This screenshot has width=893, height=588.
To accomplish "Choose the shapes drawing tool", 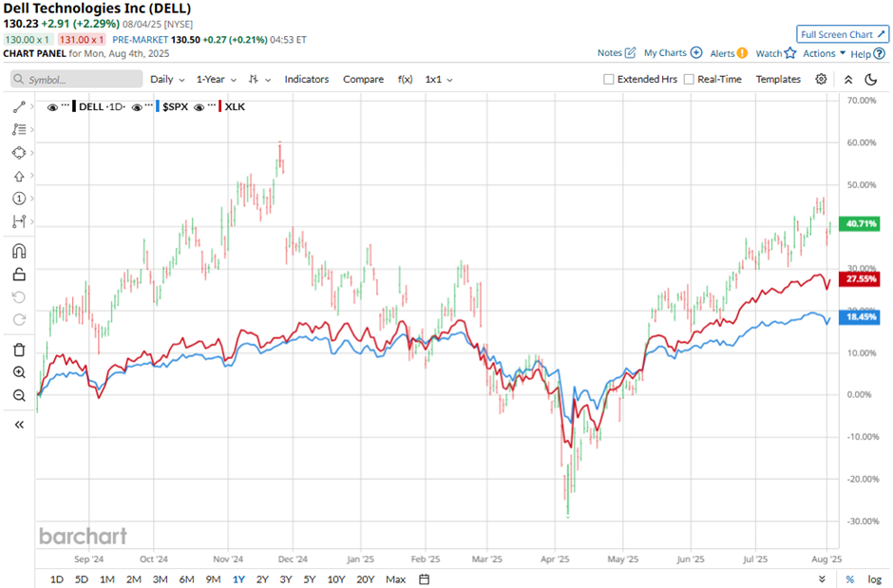I will [x=19, y=153].
